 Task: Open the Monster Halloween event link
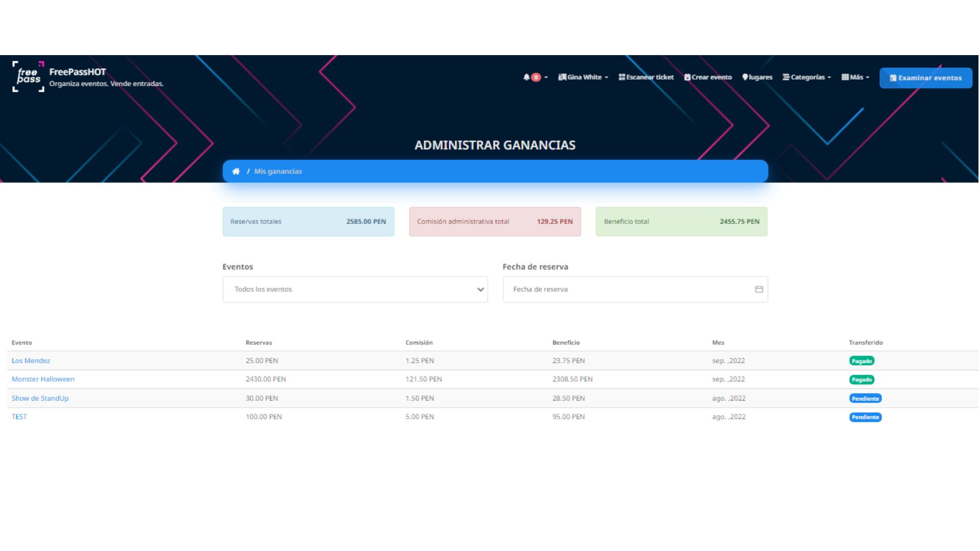(x=43, y=379)
